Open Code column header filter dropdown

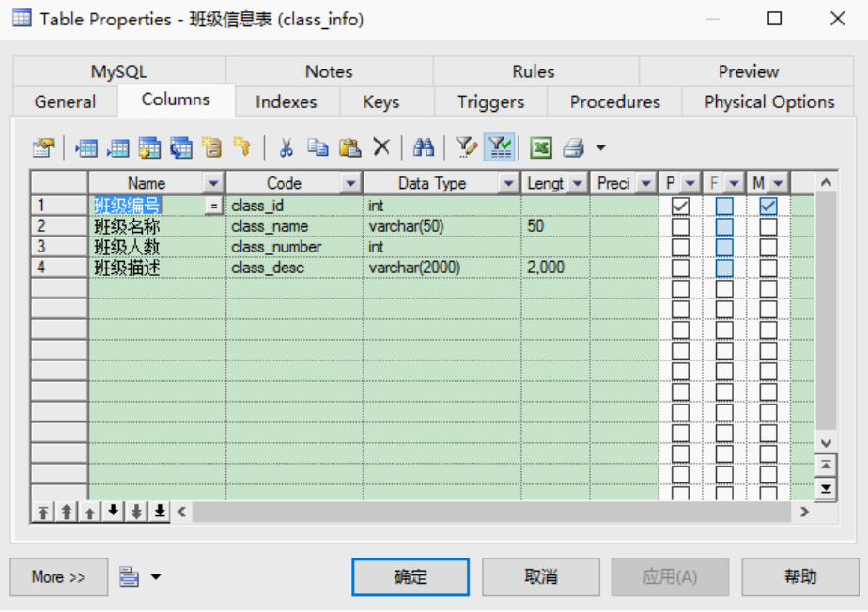[x=350, y=183]
